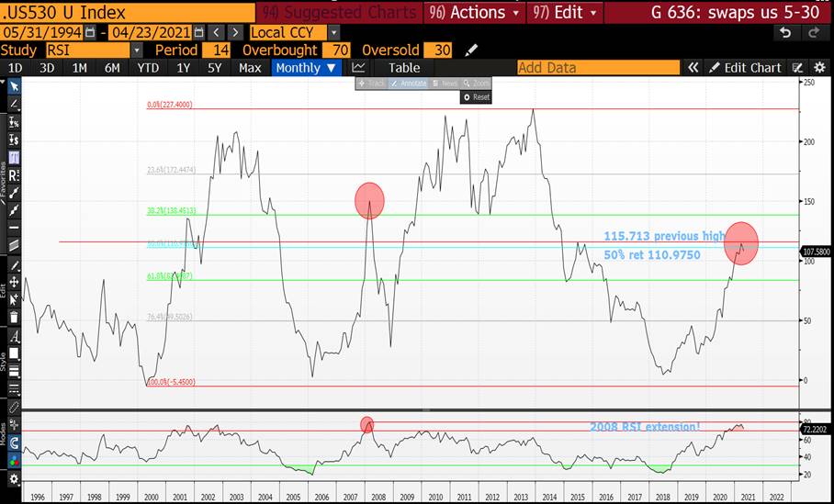Toggle the Zoom mode option
The image size is (834, 504).
pyautogui.click(x=476, y=84)
